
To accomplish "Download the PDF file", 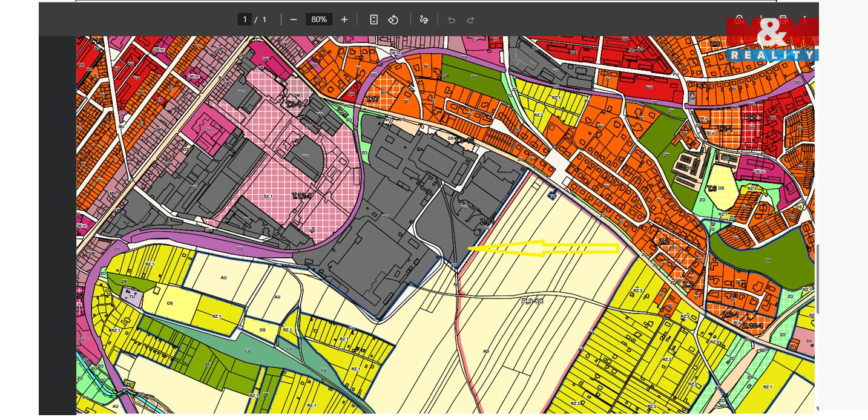I will [x=761, y=19].
